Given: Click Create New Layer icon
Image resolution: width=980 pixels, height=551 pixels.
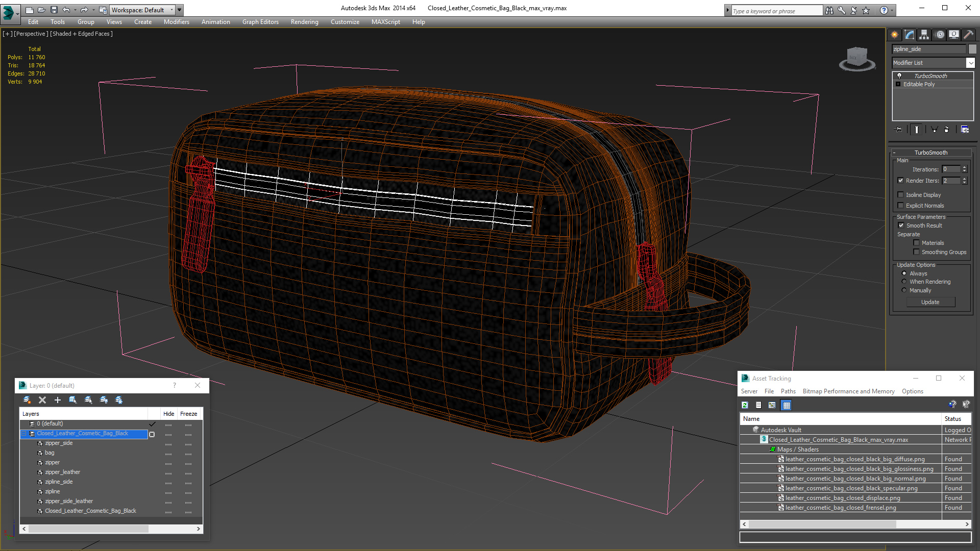Looking at the screenshot, I should pos(27,400).
